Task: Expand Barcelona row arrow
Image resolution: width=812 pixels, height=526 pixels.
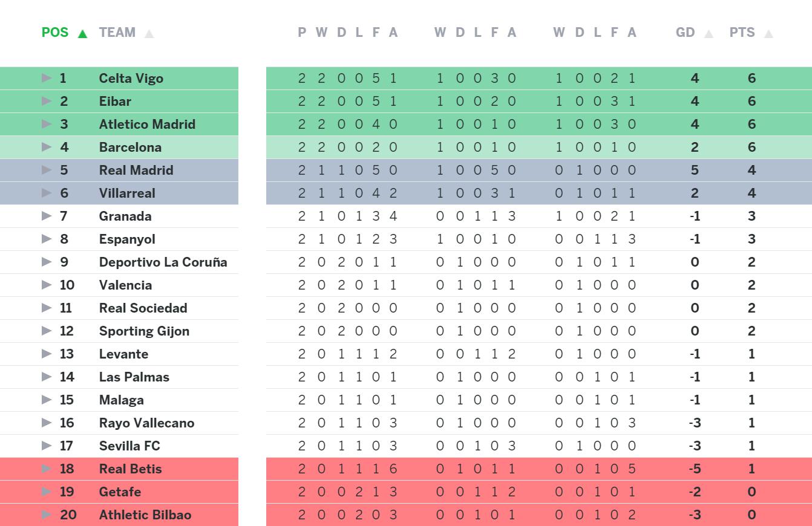Action: pos(47,147)
